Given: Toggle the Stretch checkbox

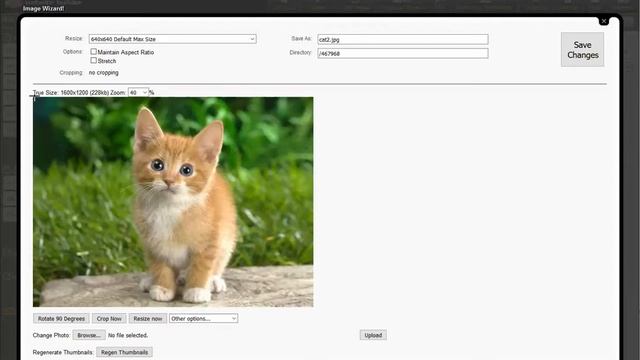Looking at the screenshot, I should pyautogui.click(x=93, y=60).
